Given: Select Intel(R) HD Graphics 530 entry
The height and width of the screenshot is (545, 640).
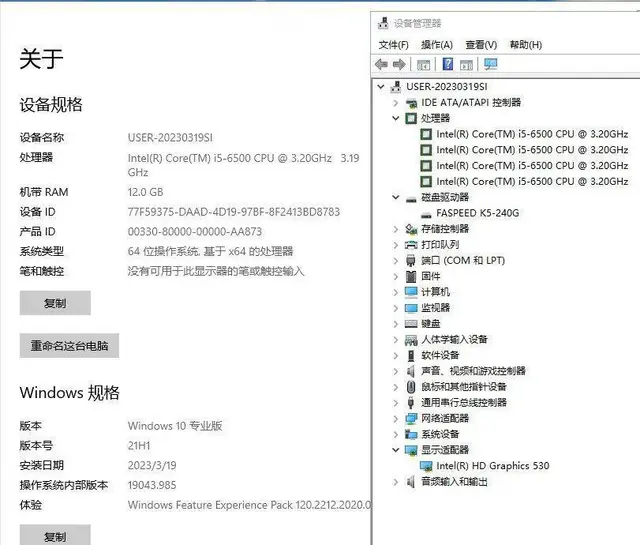Looking at the screenshot, I should tap(493, 466).
